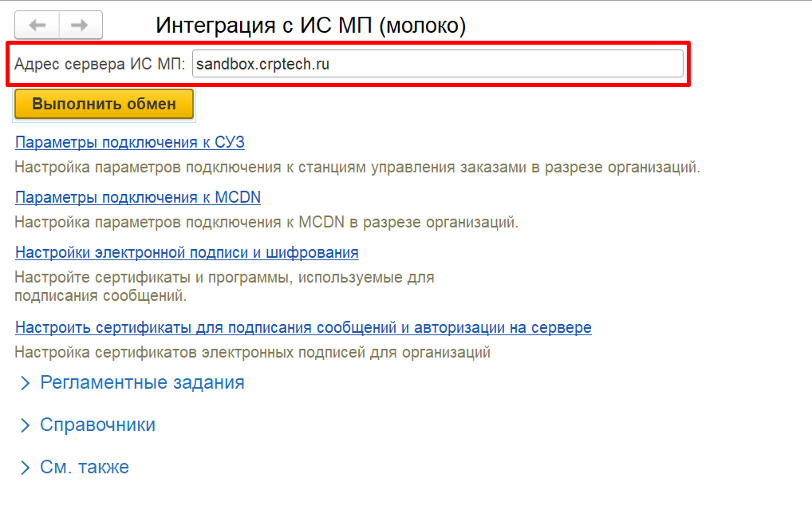Expand the Регламентные задания section label
Viewport: 812px width, 514px height.
142,383
